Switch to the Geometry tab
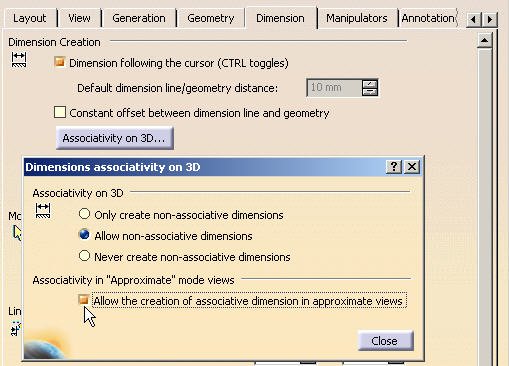Screen dimensions: 509x366 (x=211, y=18)
